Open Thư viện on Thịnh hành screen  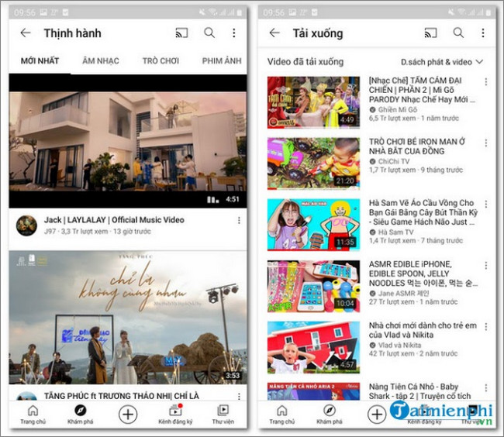223,415
